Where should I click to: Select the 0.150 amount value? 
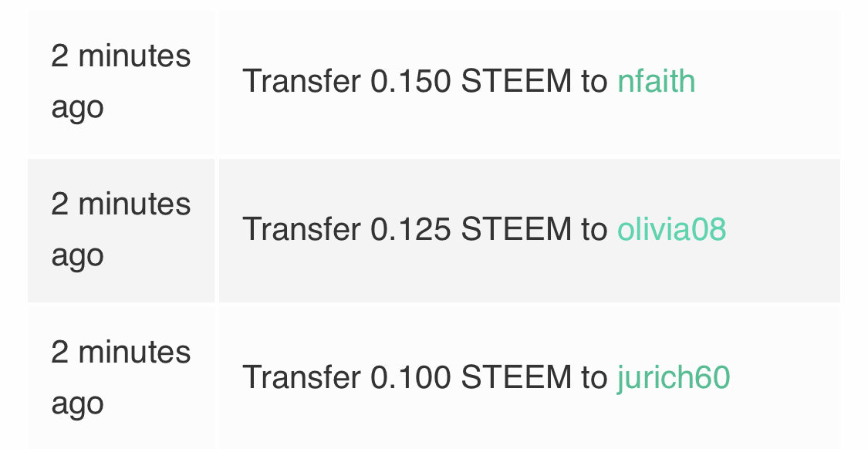click(410, 81)
